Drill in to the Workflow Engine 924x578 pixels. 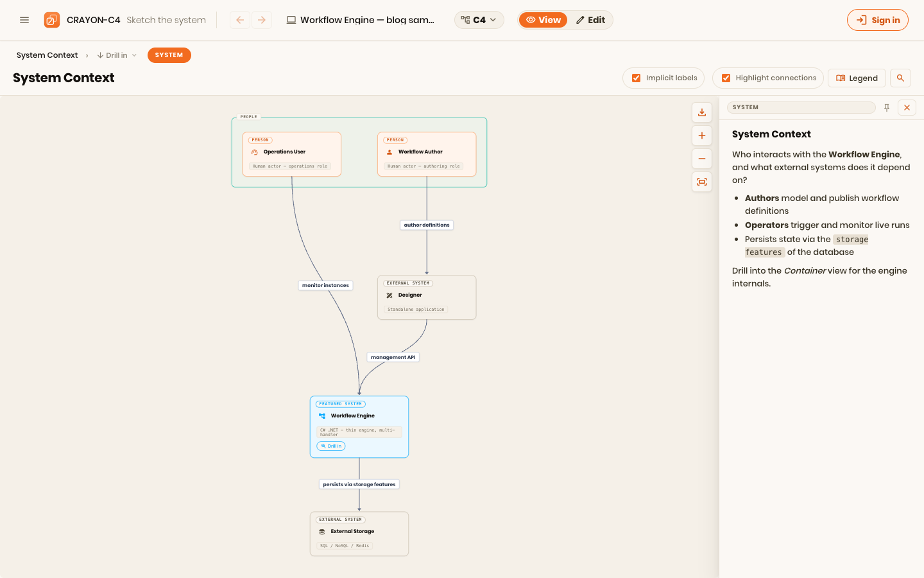(x=331, y=446)
